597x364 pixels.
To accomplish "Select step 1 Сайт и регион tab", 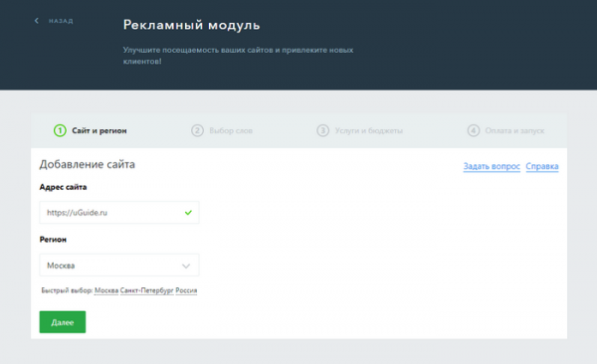I will coord(91,130).
